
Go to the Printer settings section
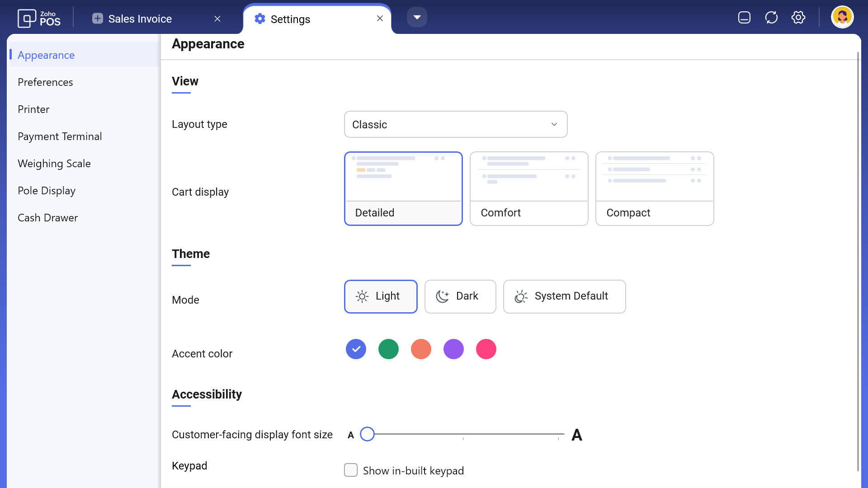pos(33,109)
